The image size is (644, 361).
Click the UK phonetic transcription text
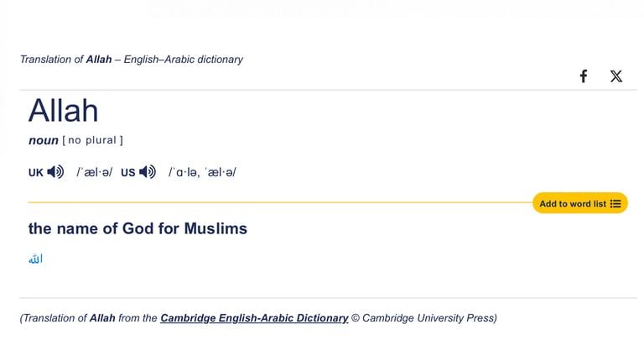(x=94, y=172)
